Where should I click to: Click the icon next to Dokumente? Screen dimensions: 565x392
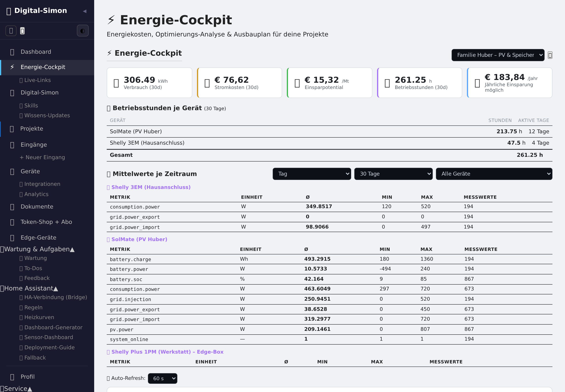[x=12, y=207]
